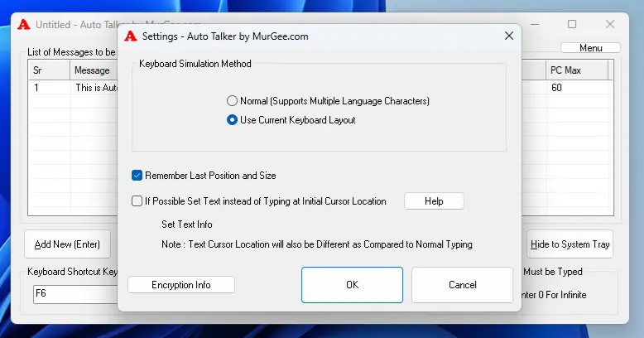644x338 pixels.
Task: Select the Sr column header
Action: 50,70
